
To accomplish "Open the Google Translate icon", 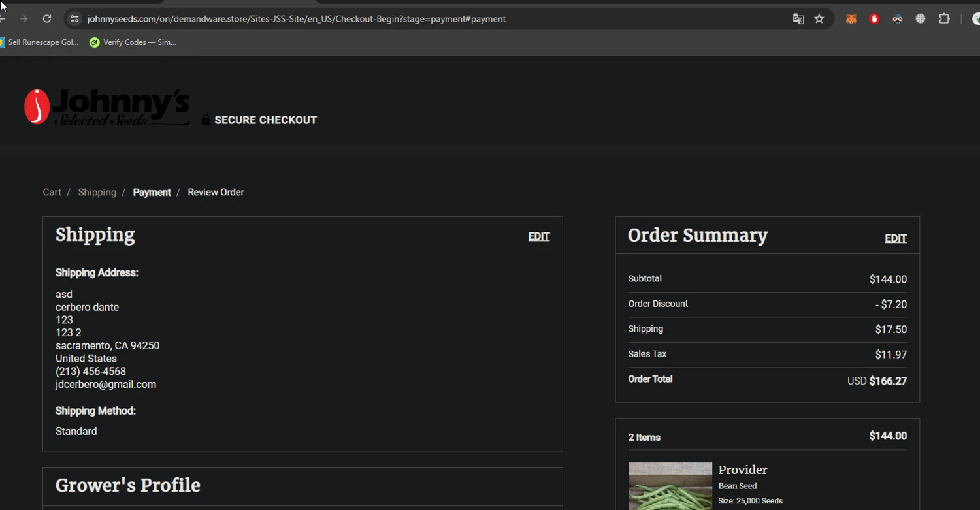I will (x=798, y=19).
